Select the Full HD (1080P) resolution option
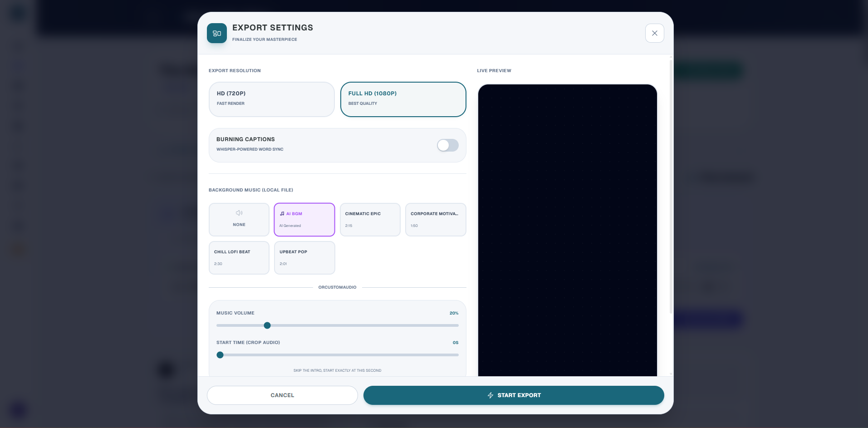Viewport: 868px width, 428px height. pyautogui.click(x=403, y=99)
